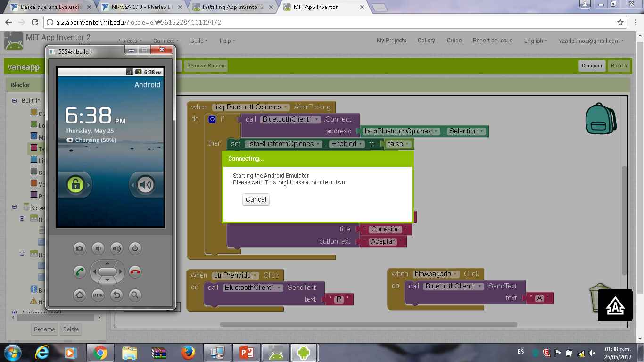Click the pink Text blocks color square
The height and width of the screenshot is (362, 644).
(34, 148)
